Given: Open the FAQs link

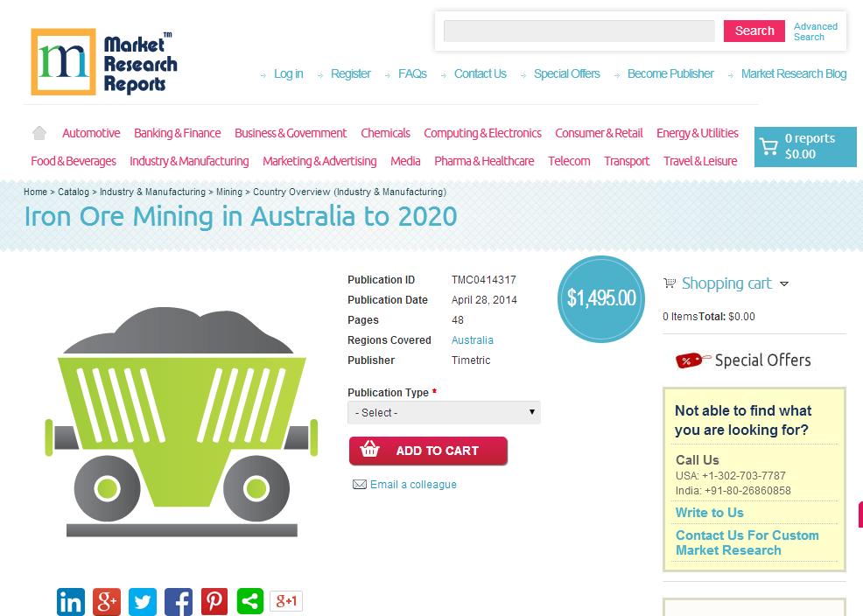Looking at the screenshot, I should 412,73.
